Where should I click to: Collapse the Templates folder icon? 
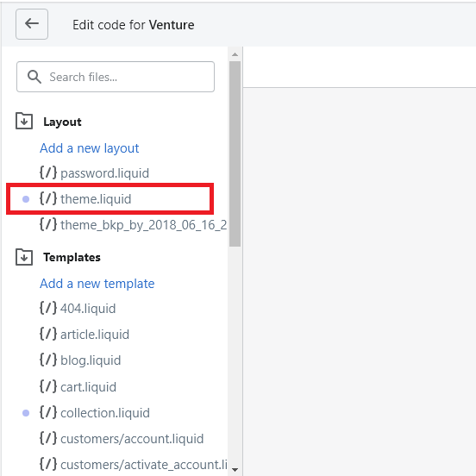pyautogui.click(x=24, y=257)
